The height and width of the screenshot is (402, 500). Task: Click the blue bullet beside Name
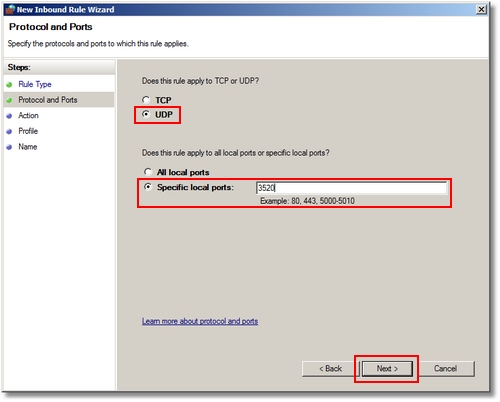pyautogui.click(x=9, y=147)
